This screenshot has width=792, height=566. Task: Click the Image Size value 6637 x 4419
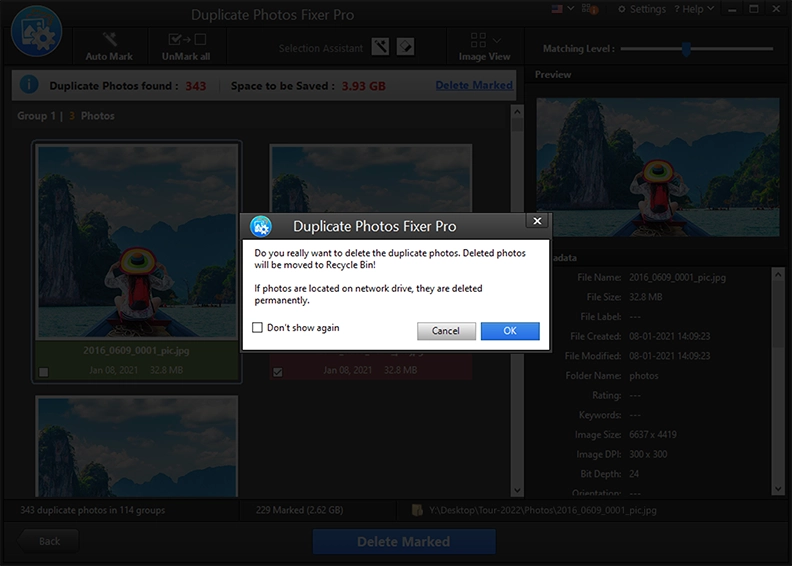click(x=653, y=434)
